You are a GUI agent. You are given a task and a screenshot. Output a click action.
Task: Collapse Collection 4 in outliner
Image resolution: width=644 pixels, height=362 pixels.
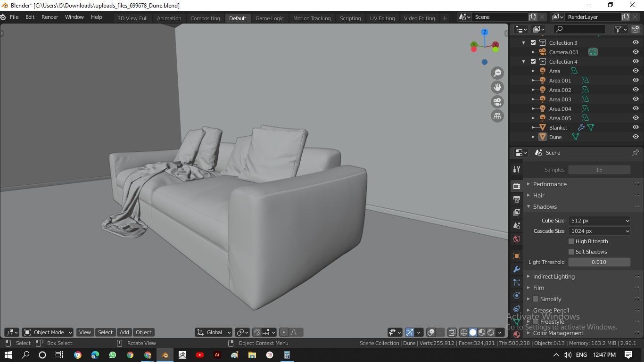pyautogui.click(x=523, y=61)
